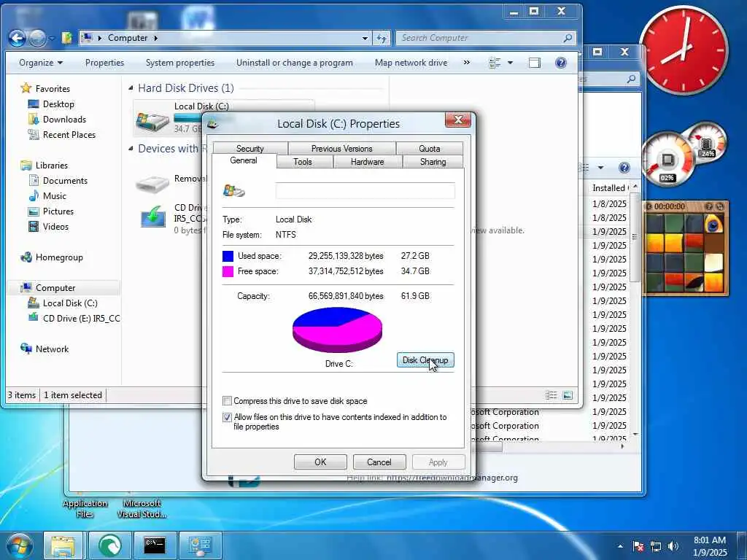Open the view options dropdown arrow
Viewport: 747px width, 560px height.
click(510, 63)
